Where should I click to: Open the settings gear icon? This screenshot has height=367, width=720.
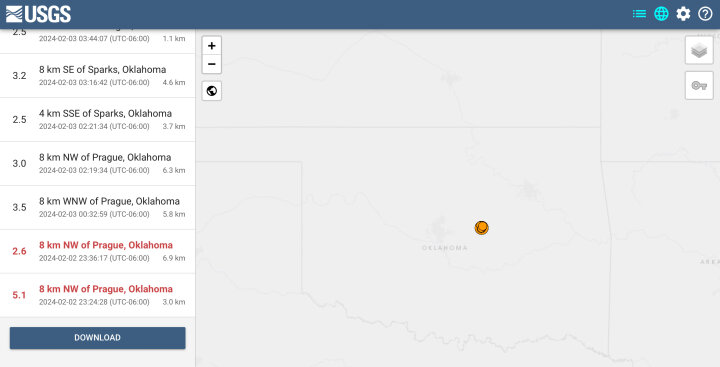point(683,14)
